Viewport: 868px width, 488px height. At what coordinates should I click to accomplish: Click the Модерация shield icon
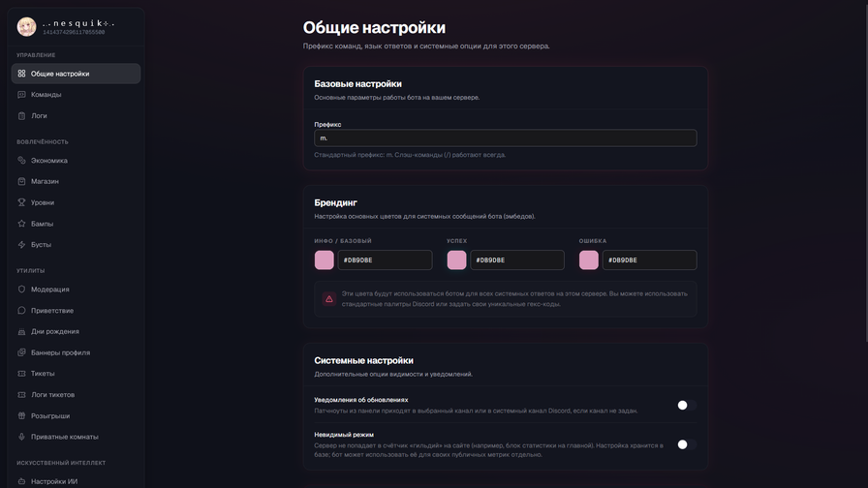click(x=21, y=290)
